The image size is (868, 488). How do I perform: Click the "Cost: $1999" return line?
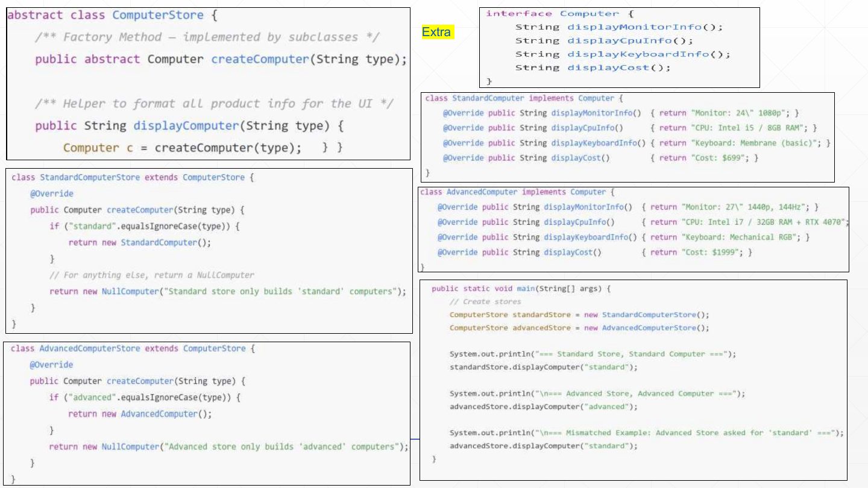[595, 252]
